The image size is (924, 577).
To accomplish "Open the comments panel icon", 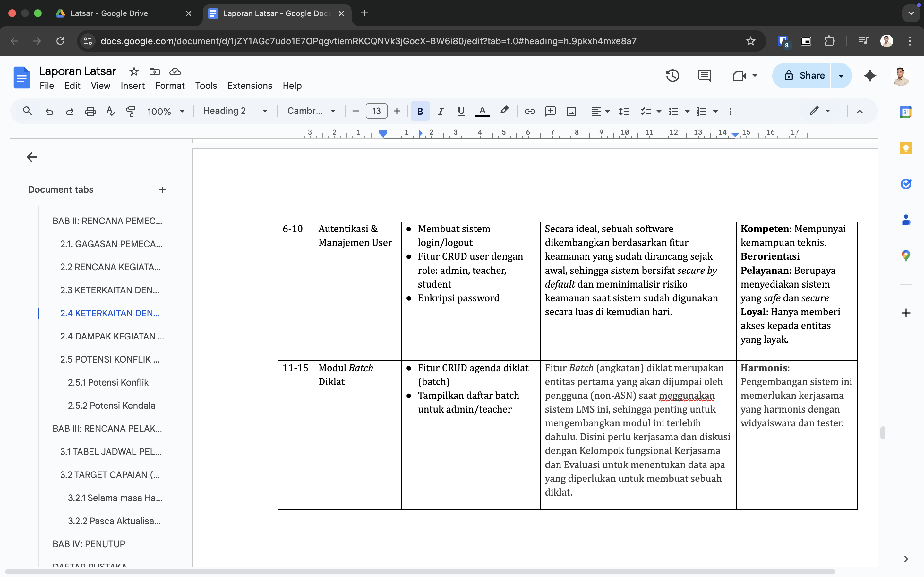I will point(704,76).
